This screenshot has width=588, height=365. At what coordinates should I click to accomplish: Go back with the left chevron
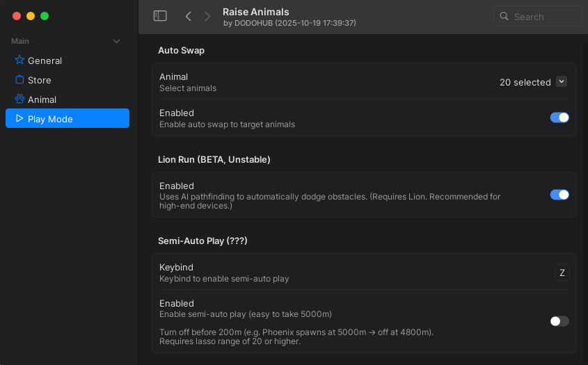[x=189, y=16]
